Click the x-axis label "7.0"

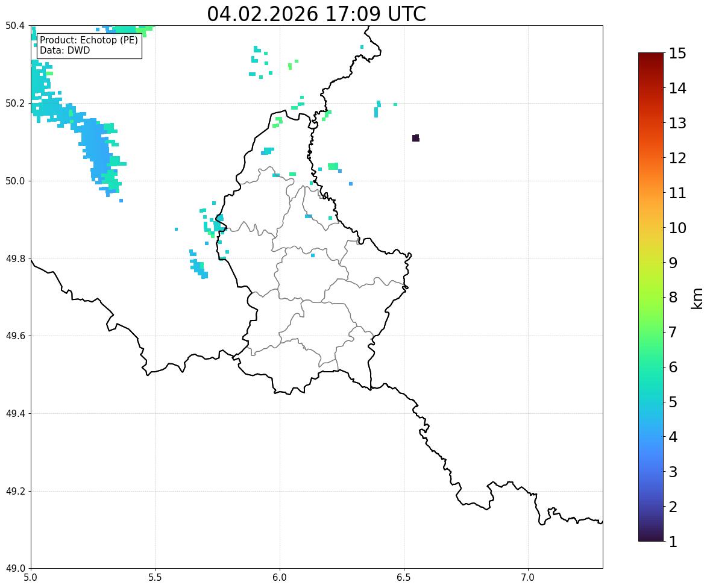coord(528,578)
